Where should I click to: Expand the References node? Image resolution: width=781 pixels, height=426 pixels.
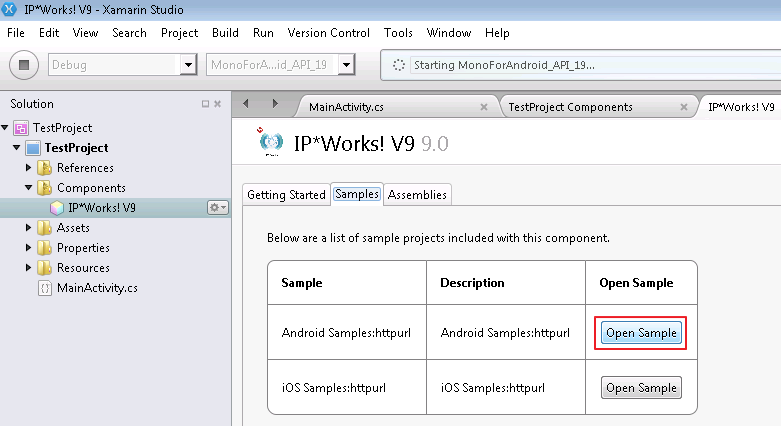click(x=28, y=167)
